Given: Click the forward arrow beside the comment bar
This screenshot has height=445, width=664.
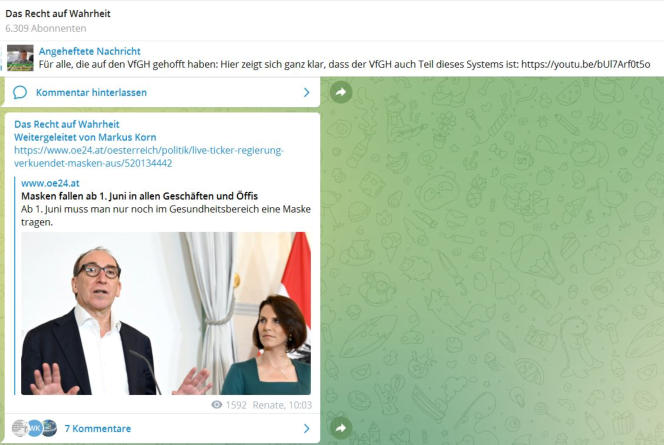Looking at the screenshot, I should click(x=341, y=92).
